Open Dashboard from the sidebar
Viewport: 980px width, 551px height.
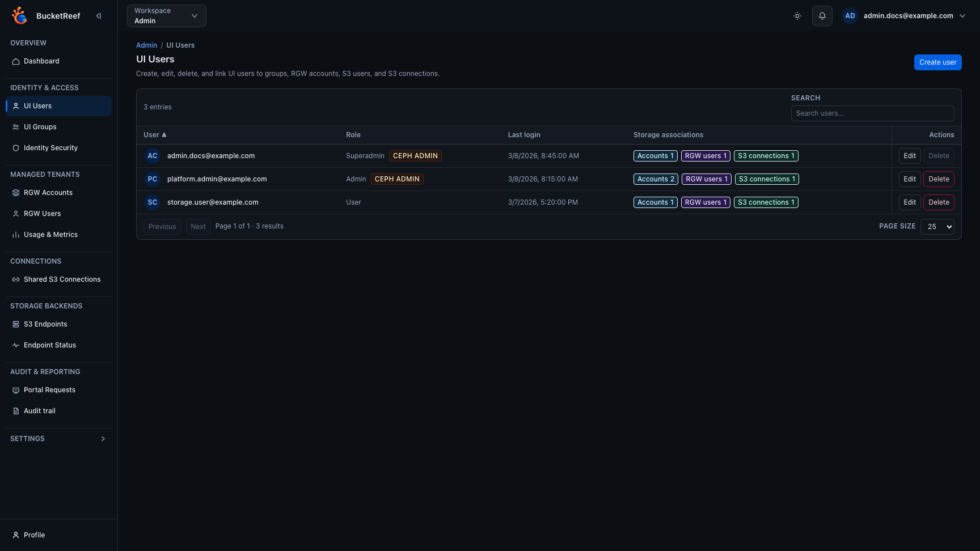pyautogui.click(x=58, y=61)
